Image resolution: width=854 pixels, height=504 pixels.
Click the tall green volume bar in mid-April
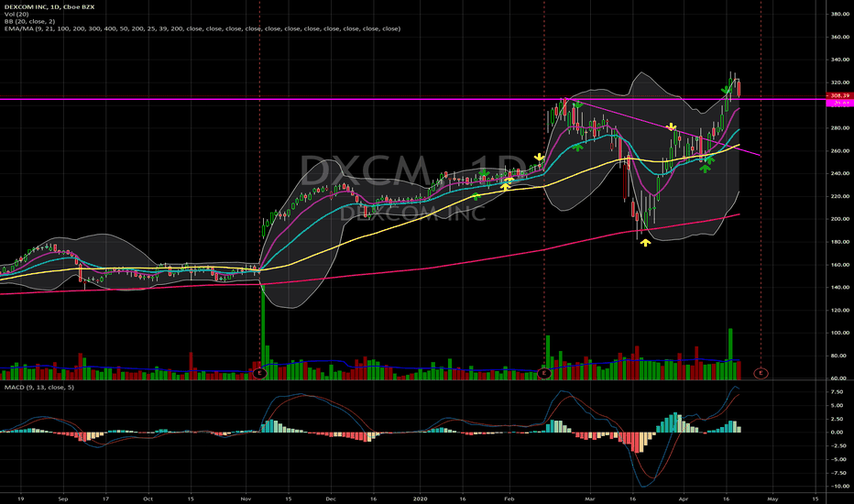730,354
